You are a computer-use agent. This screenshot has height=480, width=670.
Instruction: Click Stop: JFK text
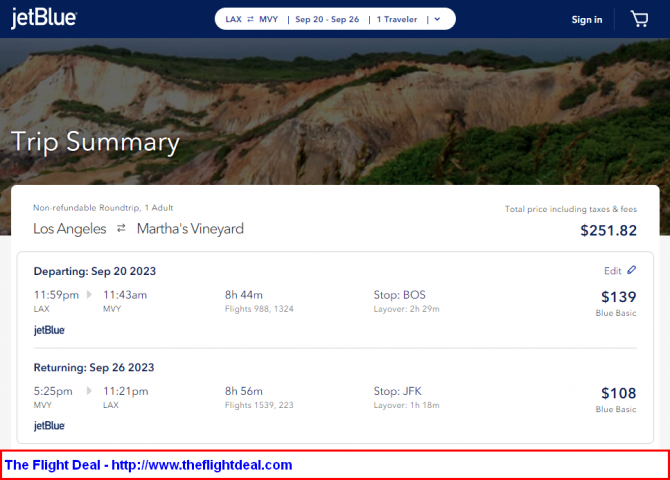click(x=397, y=391)
